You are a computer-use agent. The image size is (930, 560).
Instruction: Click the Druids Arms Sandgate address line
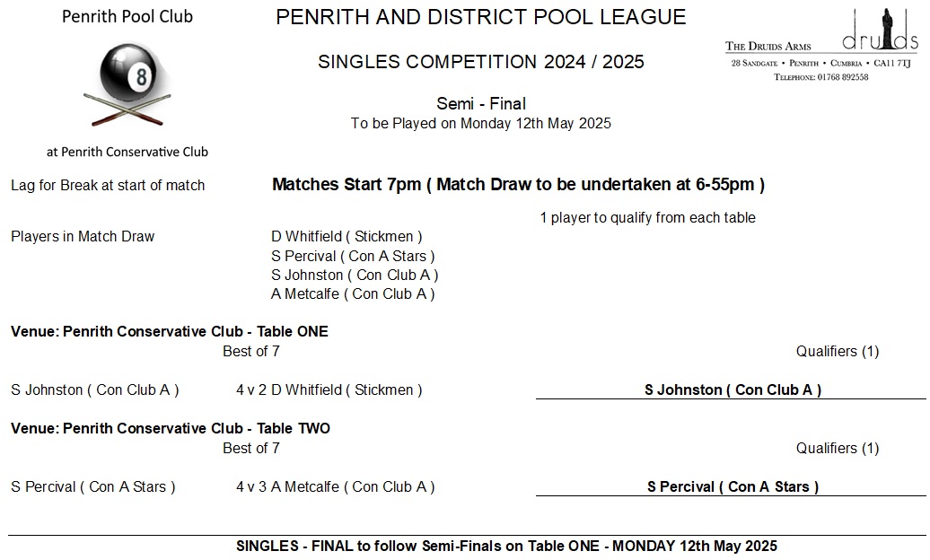pos(822,64)
